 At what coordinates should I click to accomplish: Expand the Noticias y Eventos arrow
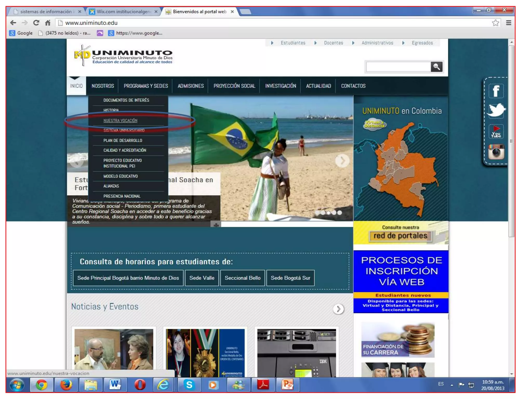(338, 309)
